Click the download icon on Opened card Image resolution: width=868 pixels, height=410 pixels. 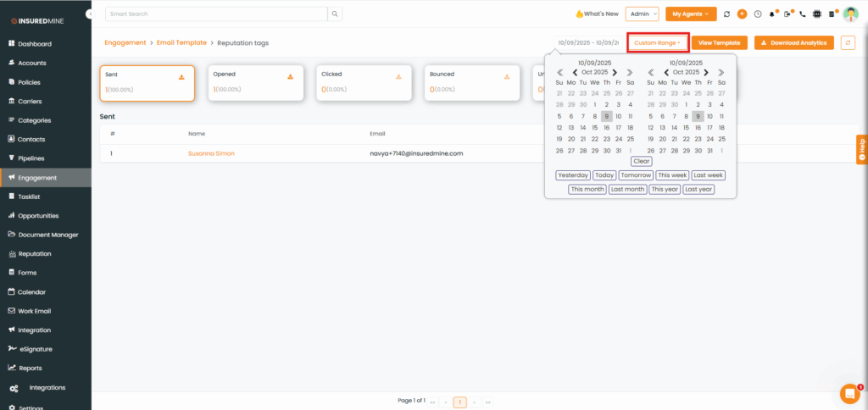pos(290,76)
